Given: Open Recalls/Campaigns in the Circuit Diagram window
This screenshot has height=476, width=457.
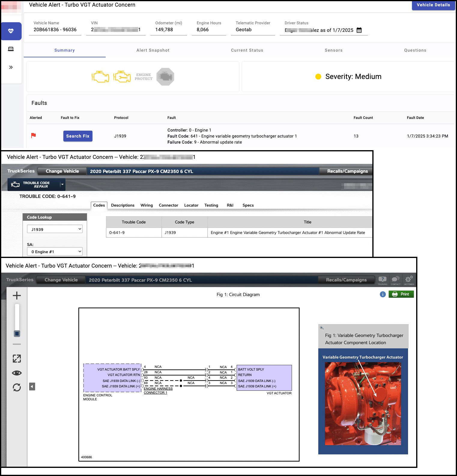Looking at the screenshot, I should click(x=346, y=280).
